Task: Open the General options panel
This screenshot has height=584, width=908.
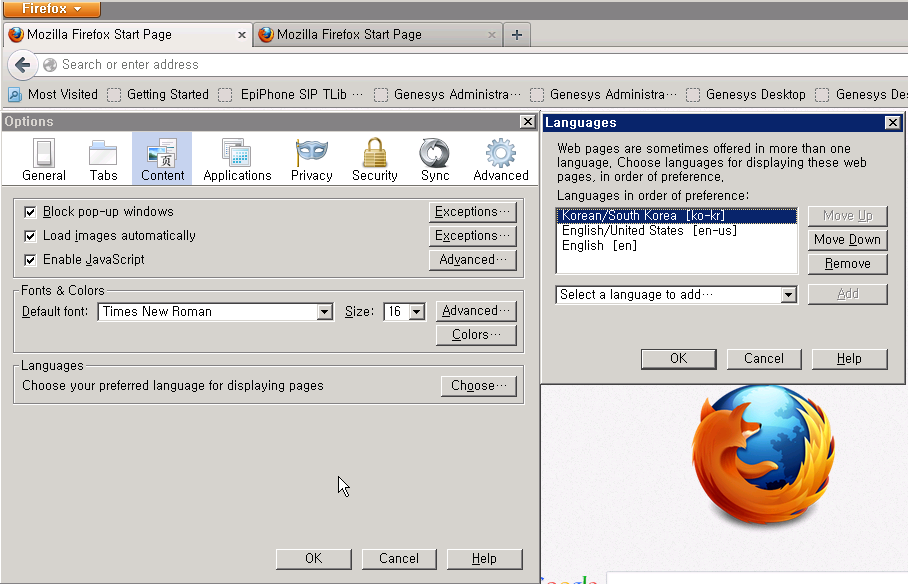Action: tap(43, 159)
